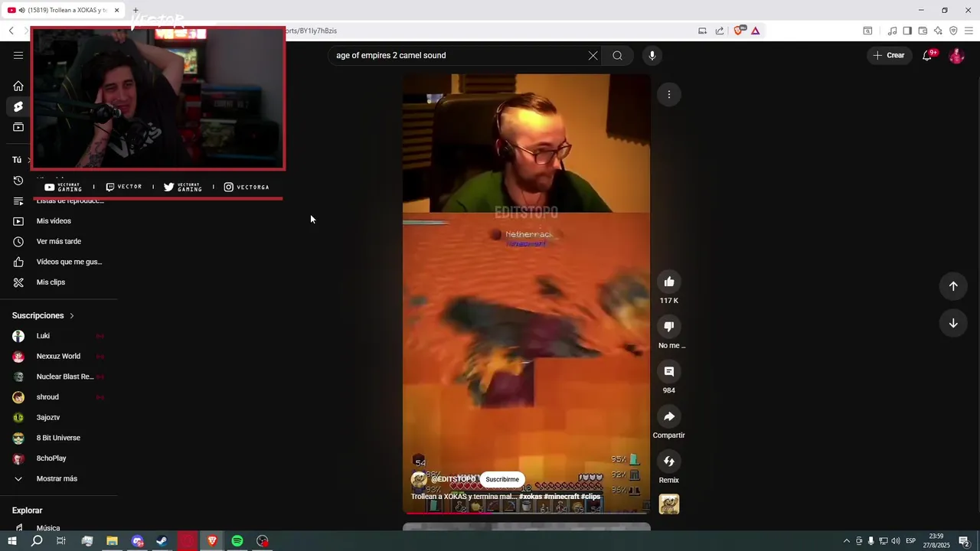This screenshot has height=551, width=980.
Task: Show hidden system tray icons
Action: pos(846,541)
